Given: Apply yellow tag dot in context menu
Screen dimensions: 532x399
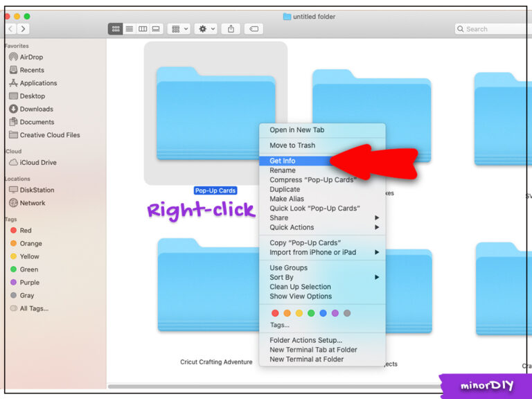Looking at the screenshot, I should tap(299, 313).
